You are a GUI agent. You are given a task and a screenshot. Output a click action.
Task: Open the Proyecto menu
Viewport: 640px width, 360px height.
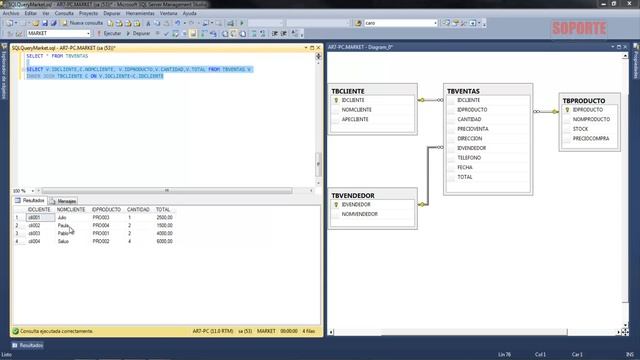coord(89,13)
